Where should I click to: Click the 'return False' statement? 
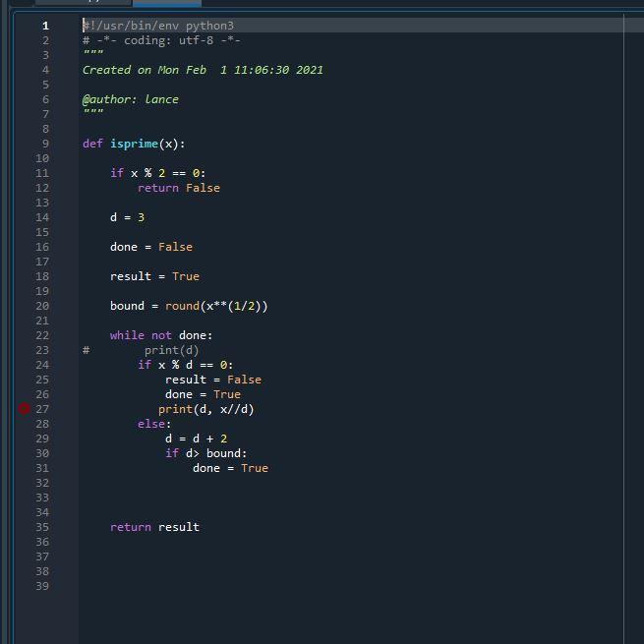point(179,188)
